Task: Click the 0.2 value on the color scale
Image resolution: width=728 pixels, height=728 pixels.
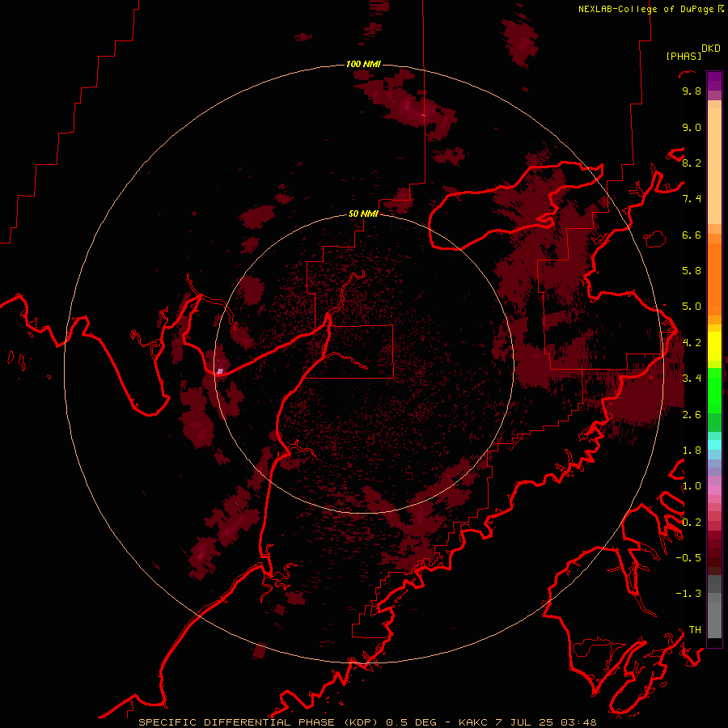Action: (x=692, y=523)
